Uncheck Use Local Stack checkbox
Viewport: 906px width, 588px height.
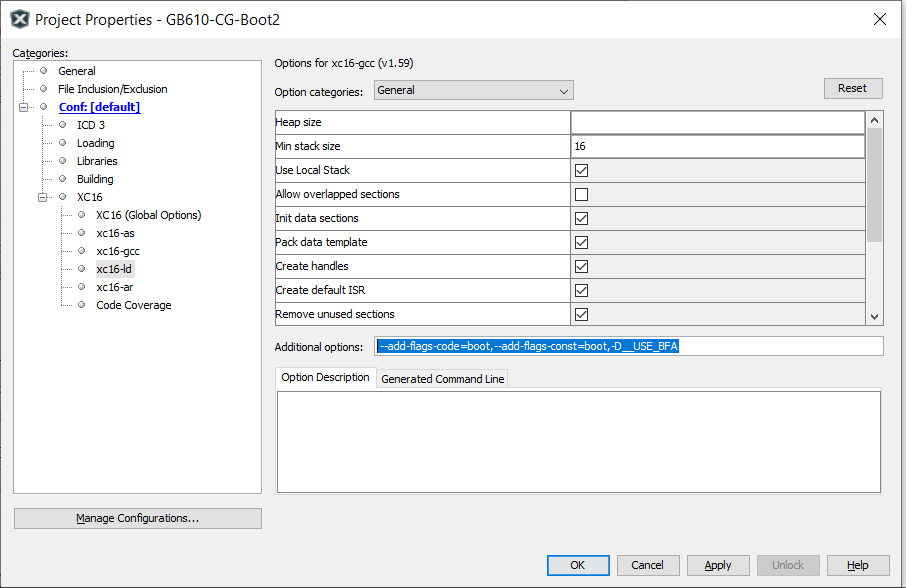(581, 170)
